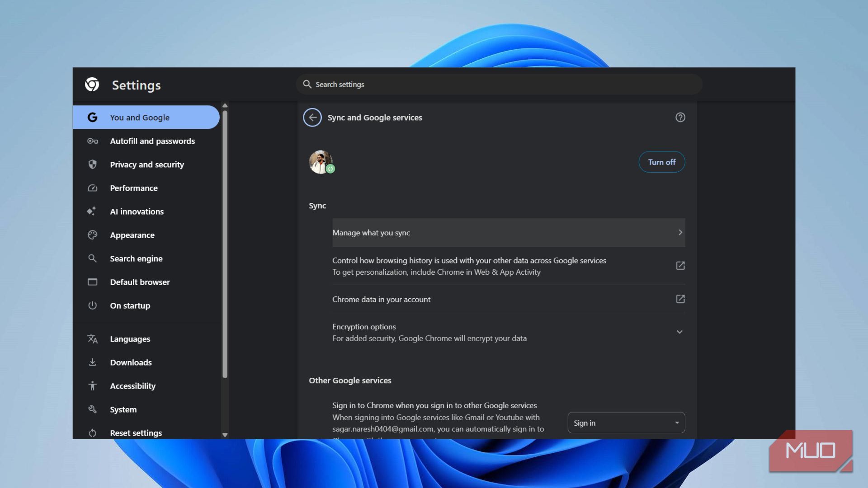Click the Chrome logo icon beside Settings
The height and width of the screenshot is (488, 868).
click(x=92, y=84)
